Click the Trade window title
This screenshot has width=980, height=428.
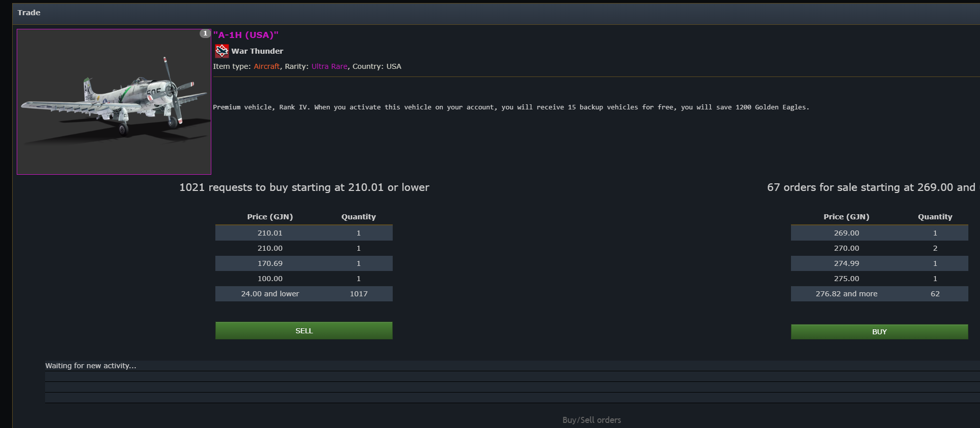coord(29,13)
